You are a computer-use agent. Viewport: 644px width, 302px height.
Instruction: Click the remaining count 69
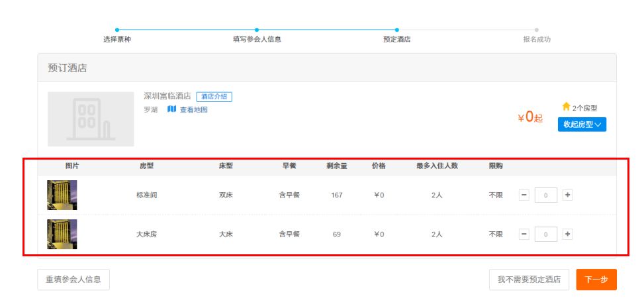coord(337,234)
